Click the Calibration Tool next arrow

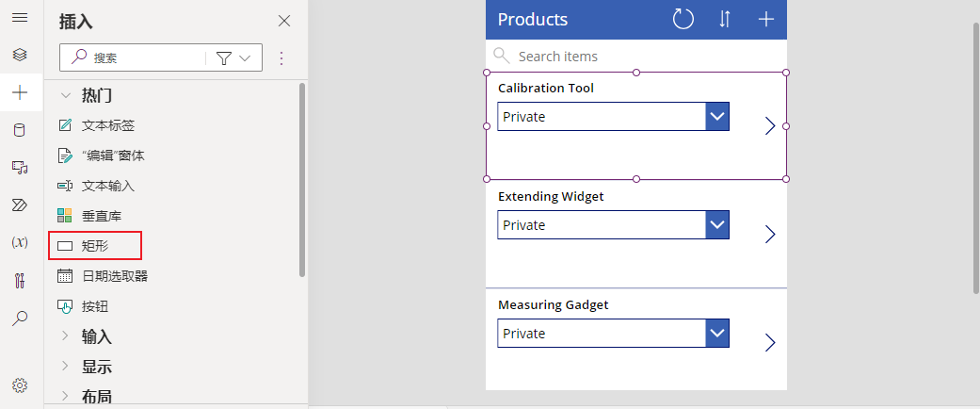(770, 125)
